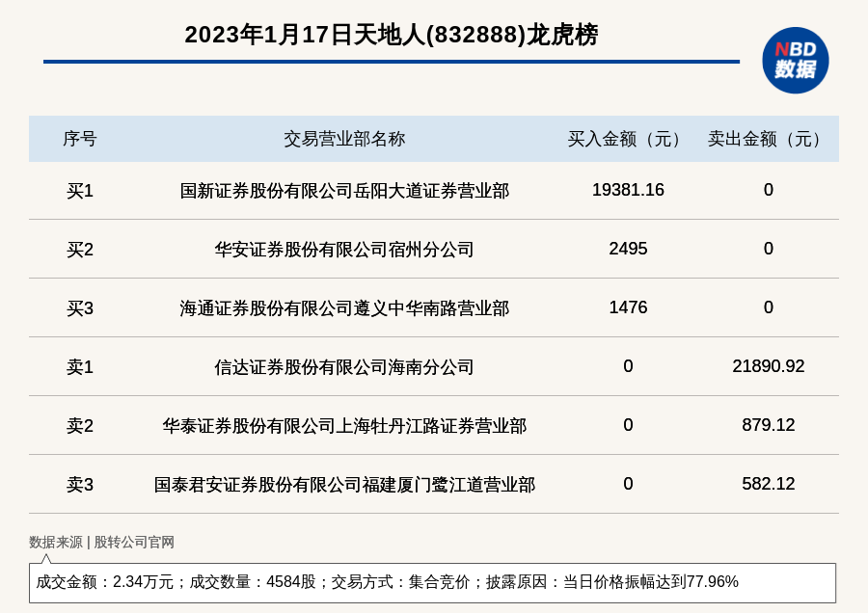Image resolution: width=868 pixels, height=613 pixels.
Task: Click the sell amount 0 in 买1 row
Action: 769,190
